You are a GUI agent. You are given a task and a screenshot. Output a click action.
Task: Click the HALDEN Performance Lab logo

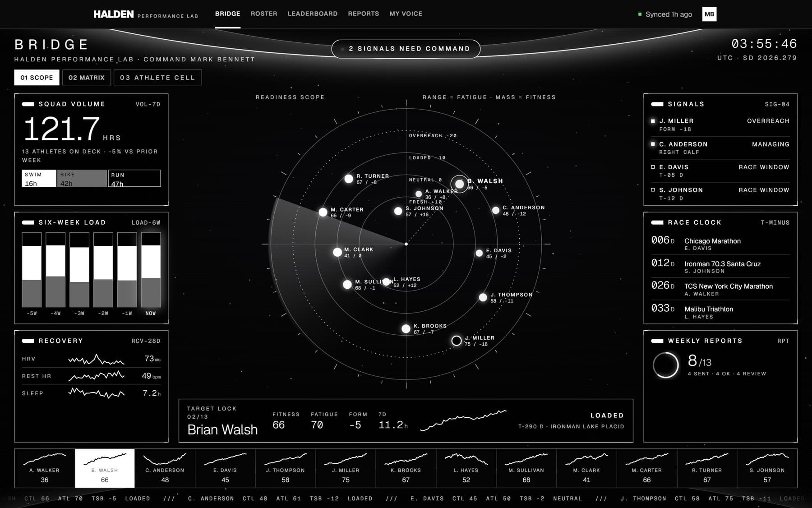click(146, 14)
